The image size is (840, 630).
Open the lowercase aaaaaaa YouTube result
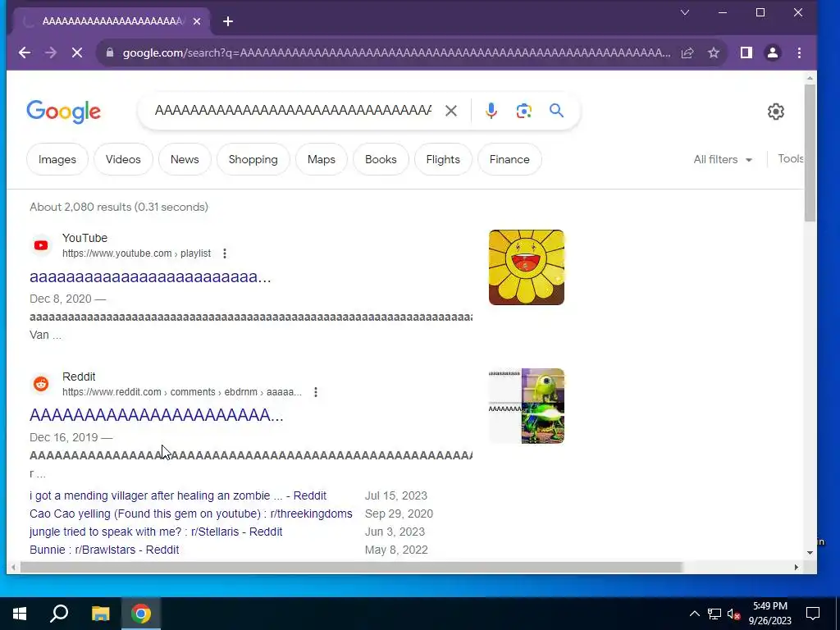150,277
